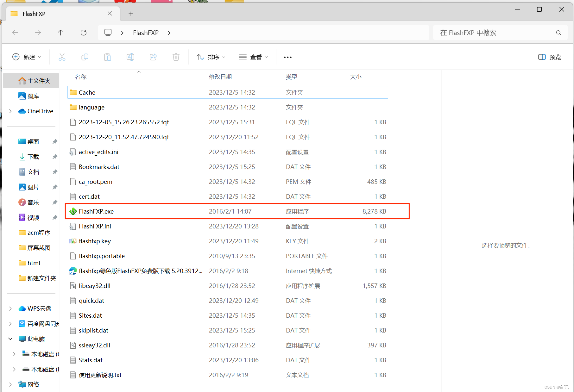
Task: Open 屏幕截图 folder in sidebar
Action: coord(34,248)
